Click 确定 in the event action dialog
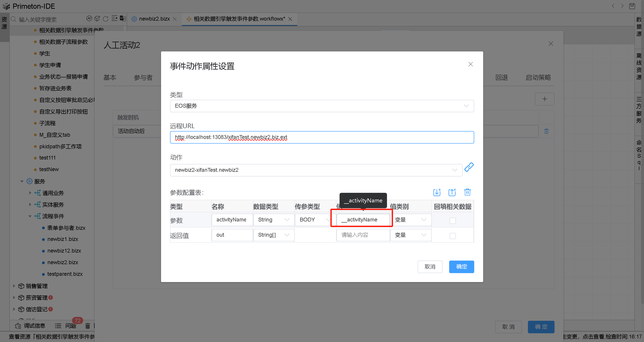The image size is (644, 342). point(461,267)
